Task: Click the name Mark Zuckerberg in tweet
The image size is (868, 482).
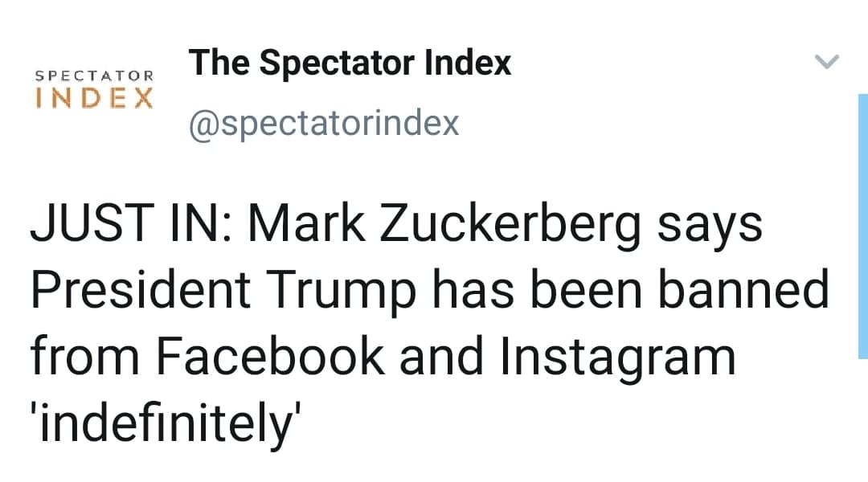Action: [444, 225]
